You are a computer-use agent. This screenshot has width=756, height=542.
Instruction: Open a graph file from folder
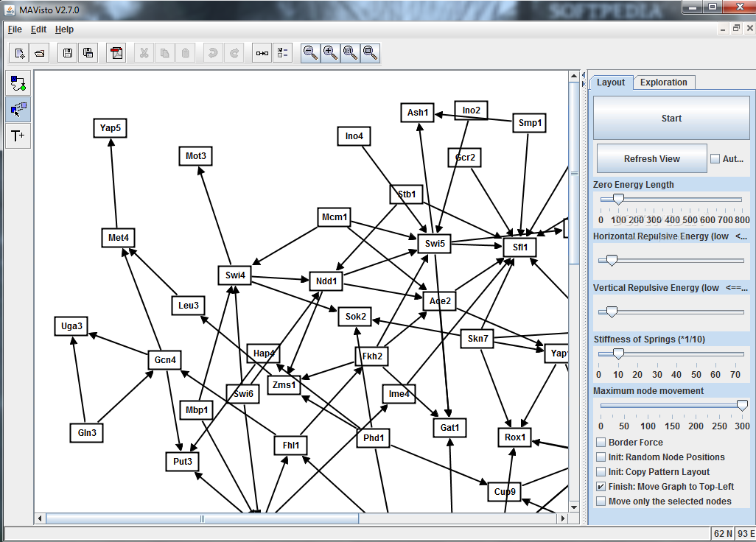pyautogui.click(x=40, y=53)
